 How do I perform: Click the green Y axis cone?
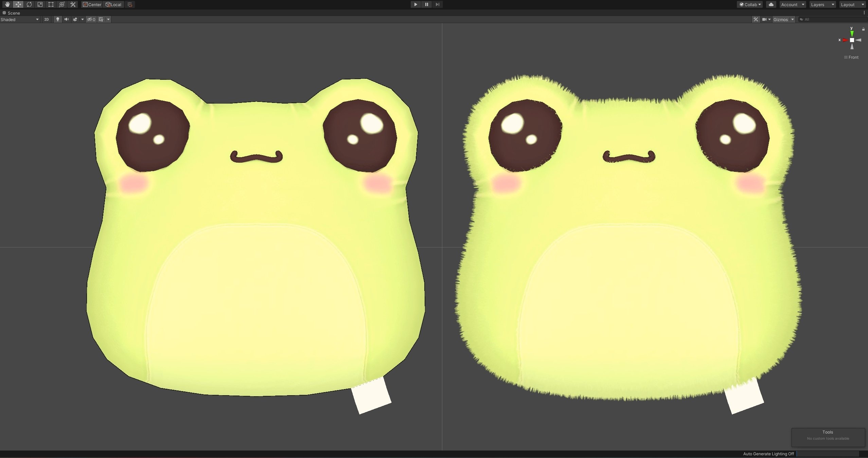[852, 34]
